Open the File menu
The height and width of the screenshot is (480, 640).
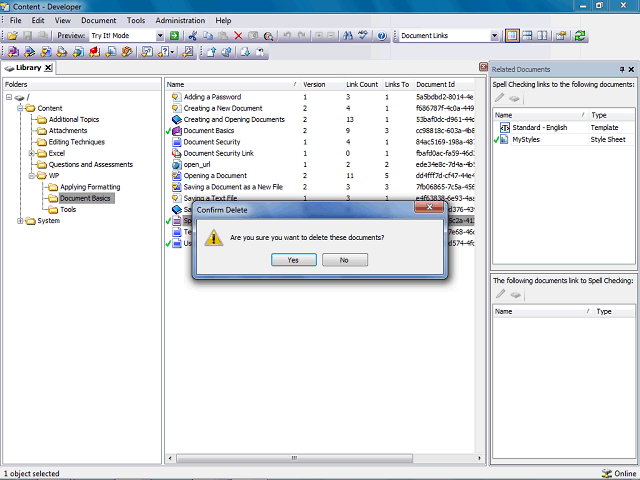[16, 20]
